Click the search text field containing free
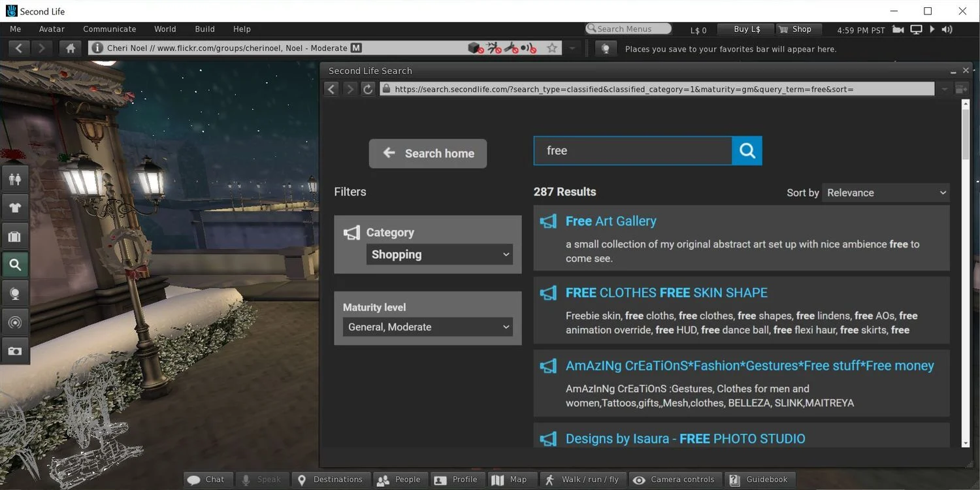The image size is (980, 490). [x=632, y=151]
